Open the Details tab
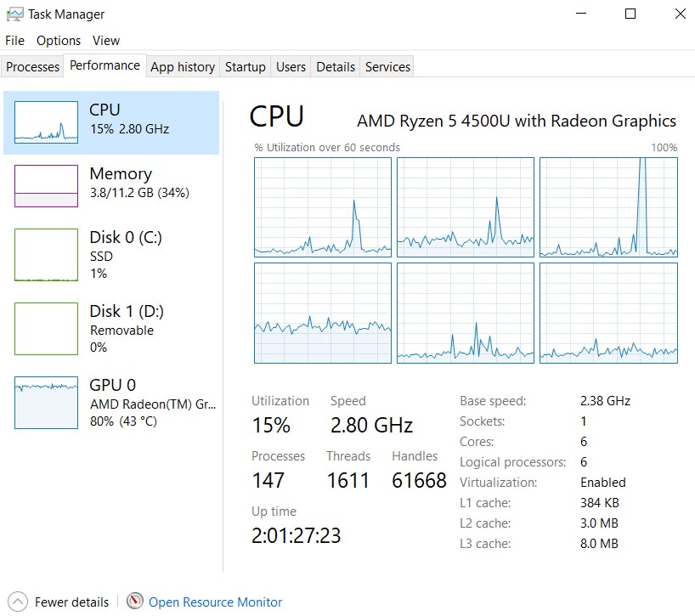695x616 pixels. pyautogui.click(x=336, y=66)
